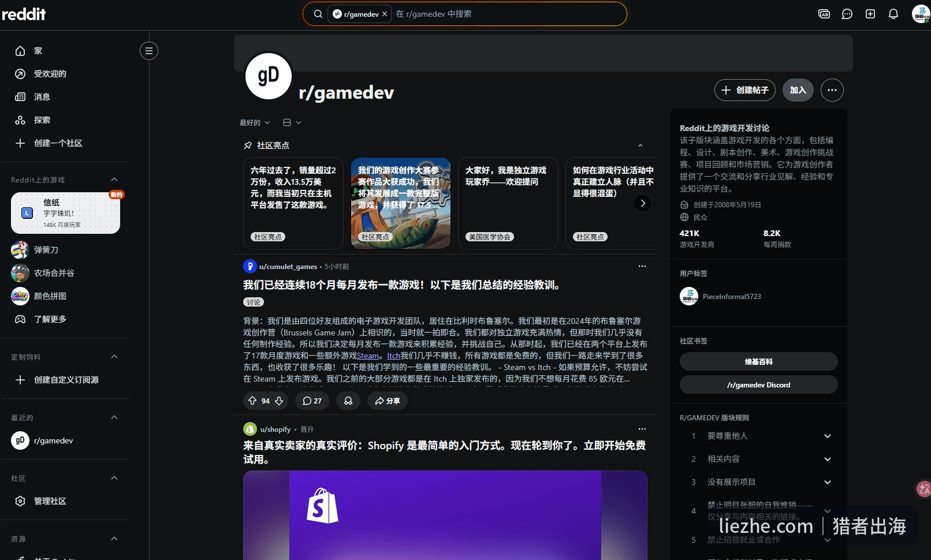Screen dimensions: 931x560
Task: Give award to the post
Action: click(348, 401)
